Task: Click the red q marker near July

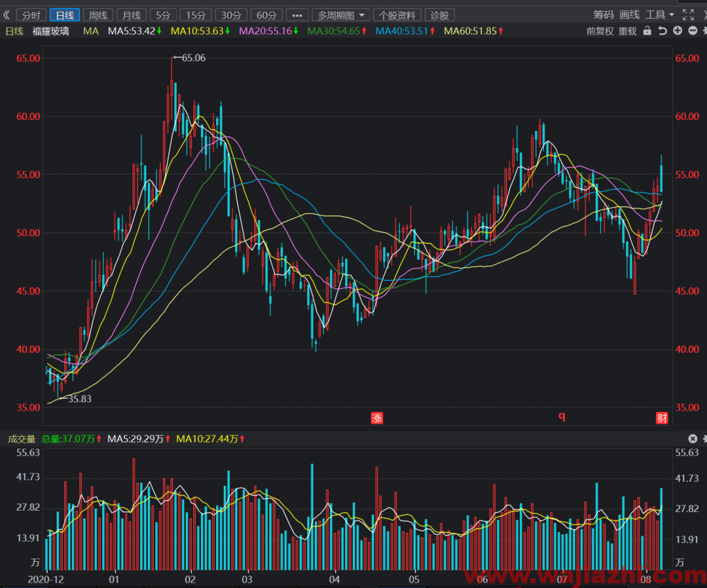Action: click(561, 416)
